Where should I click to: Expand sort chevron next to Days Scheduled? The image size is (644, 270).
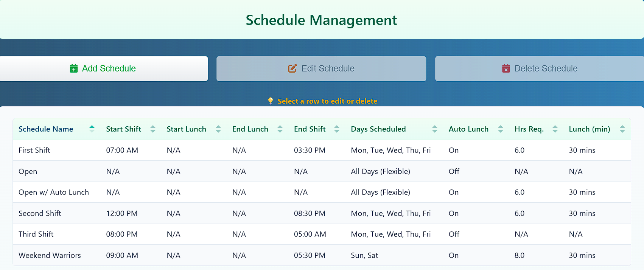(435, 129)
